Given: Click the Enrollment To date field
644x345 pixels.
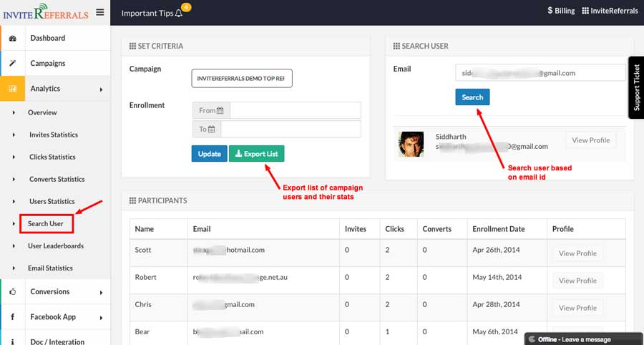Looking at the screenshot, I should [x=291, y=129].
